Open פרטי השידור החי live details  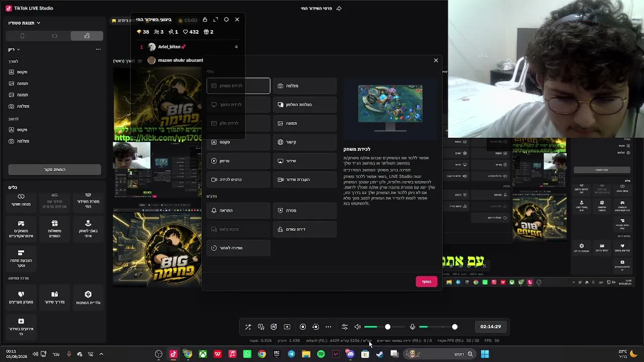pos(321,8)
